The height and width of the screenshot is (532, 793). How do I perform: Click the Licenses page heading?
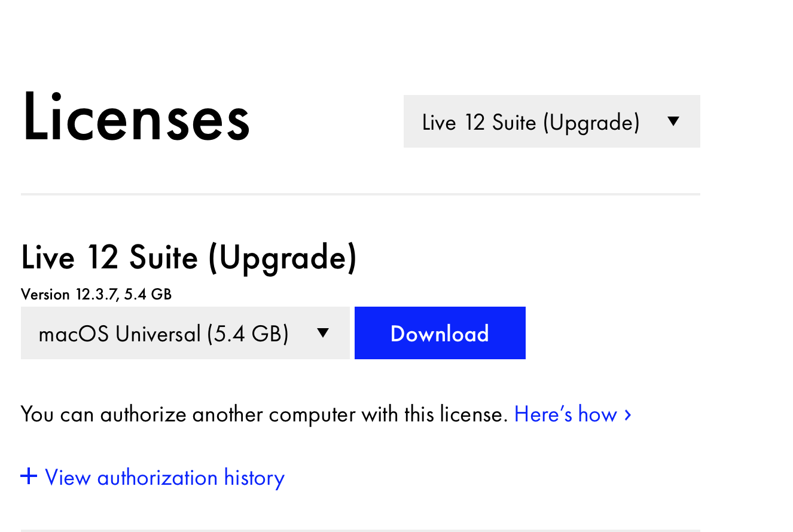[136, 118]
